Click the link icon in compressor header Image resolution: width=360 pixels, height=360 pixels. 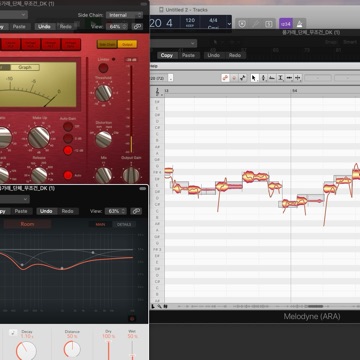pos(137,27)
